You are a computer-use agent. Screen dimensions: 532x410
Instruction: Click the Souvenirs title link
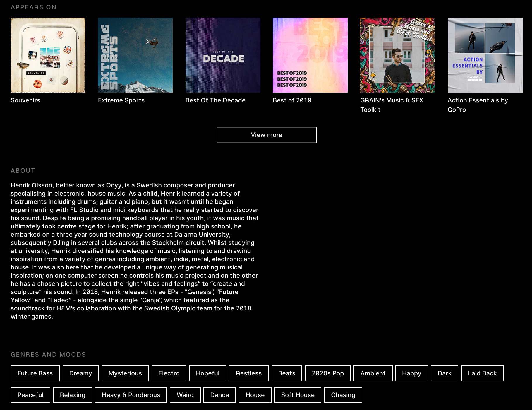[25, 100]
